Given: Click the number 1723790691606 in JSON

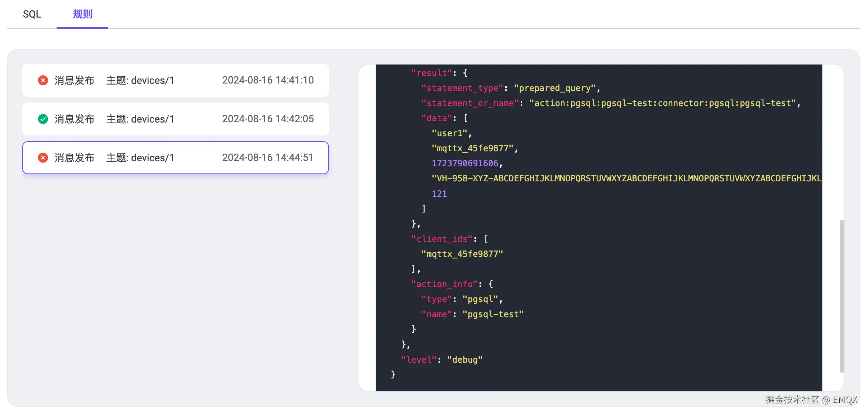Looking at the screenshot, I should pos(465,163).
